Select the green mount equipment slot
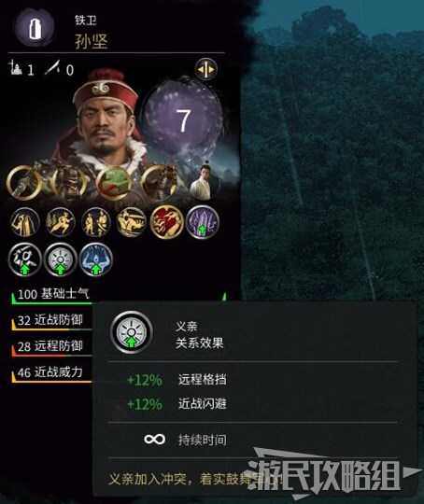The image size is (424, 504). 113,183
